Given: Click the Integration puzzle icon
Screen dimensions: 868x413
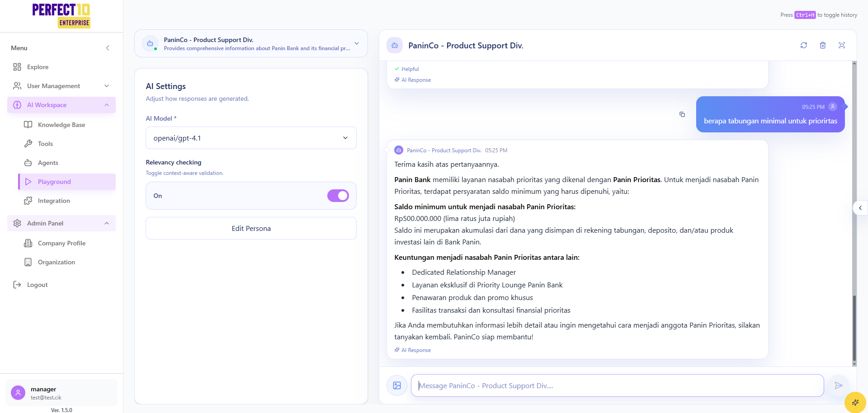Looking at the screenshot, I should pos(28,201).
